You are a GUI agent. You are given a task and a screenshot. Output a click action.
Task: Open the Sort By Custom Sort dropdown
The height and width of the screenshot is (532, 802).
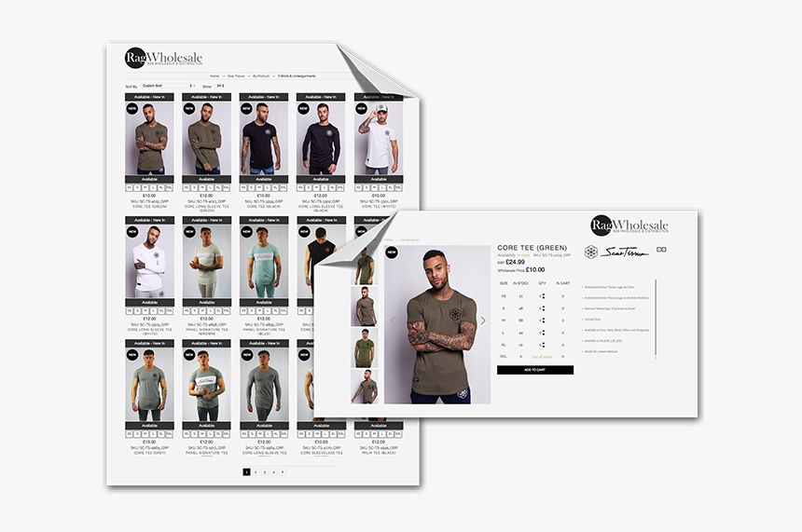168,86
